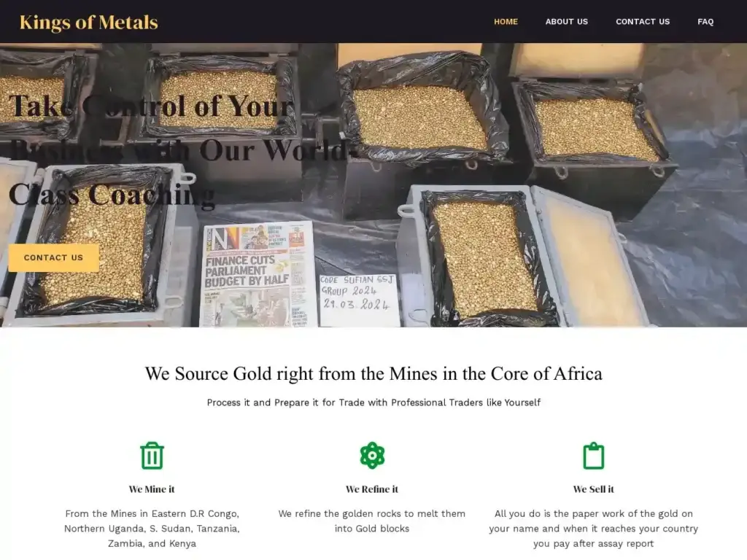Open the FAQ page

click(705, 21)
